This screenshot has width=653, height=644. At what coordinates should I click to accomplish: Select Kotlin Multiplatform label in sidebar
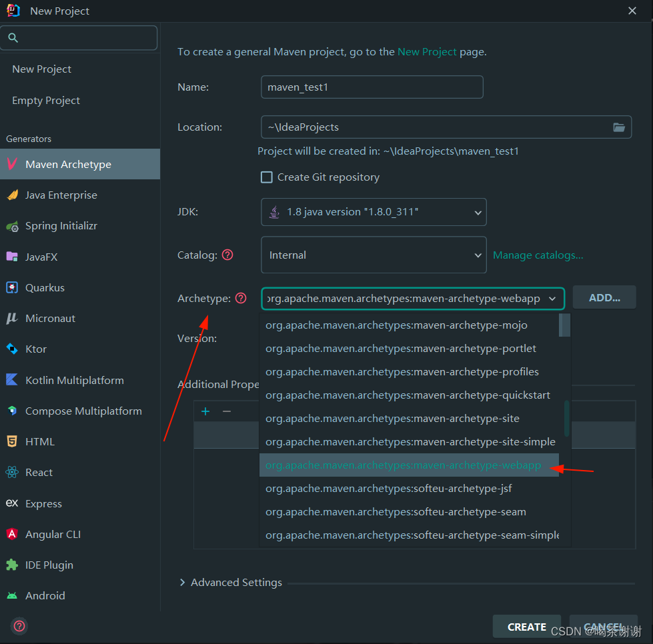click(75, 380)
